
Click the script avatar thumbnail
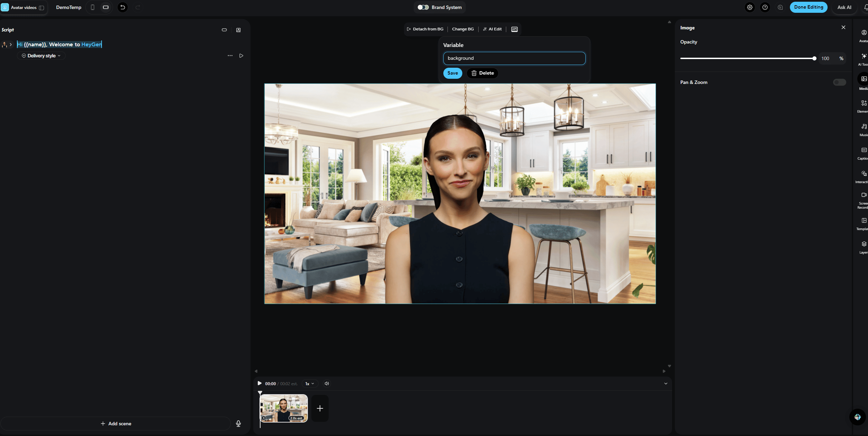4,45
